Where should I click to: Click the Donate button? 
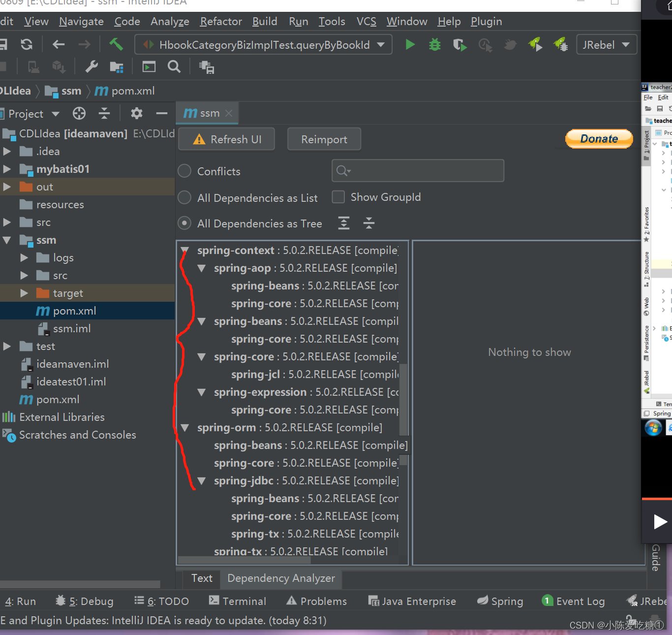pyautogui.click(x=598, y=139)
